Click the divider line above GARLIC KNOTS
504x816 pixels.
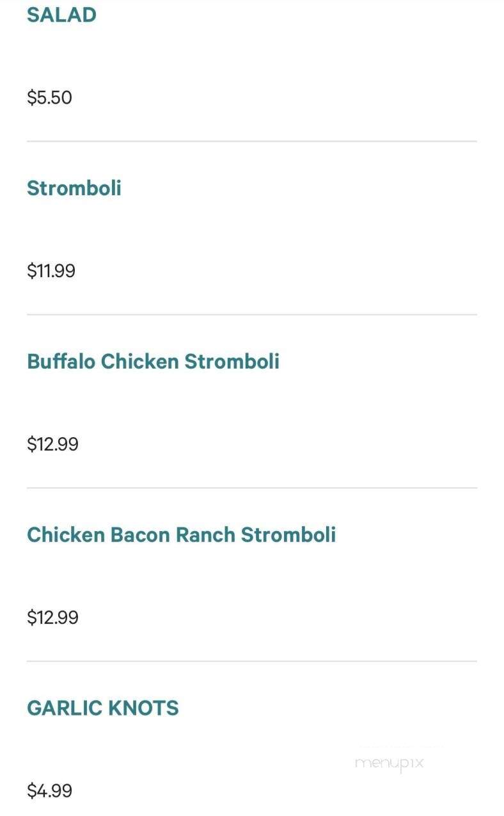tap(252, 662)
